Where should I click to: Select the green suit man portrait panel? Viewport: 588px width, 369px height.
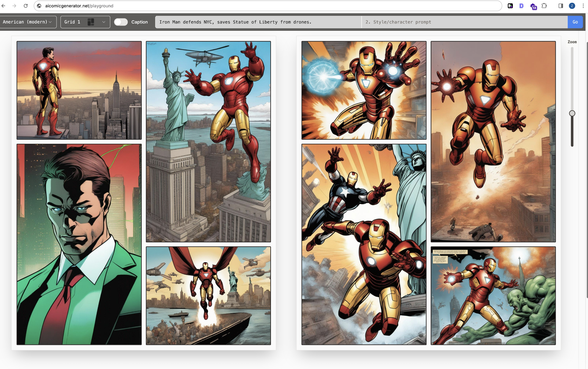pyautogui.click(x=79, y=244)
